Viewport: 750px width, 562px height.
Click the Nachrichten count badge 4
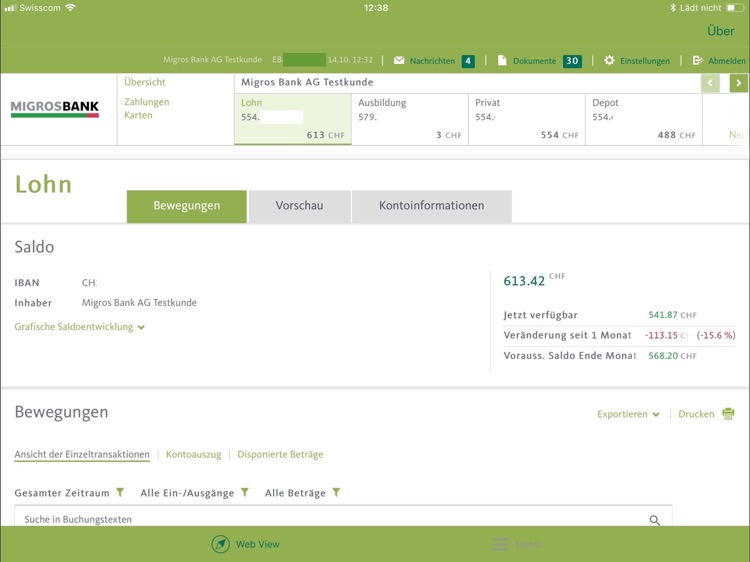(x=468, y=61)
